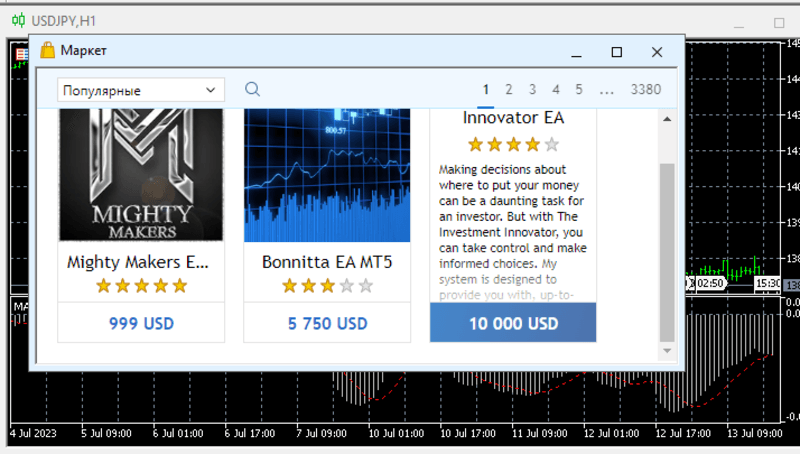Click the USDJPY,H1 chart candlestick icon
Image resolution: width=800 pixels, height=454 pixels.
pos(18,20)
